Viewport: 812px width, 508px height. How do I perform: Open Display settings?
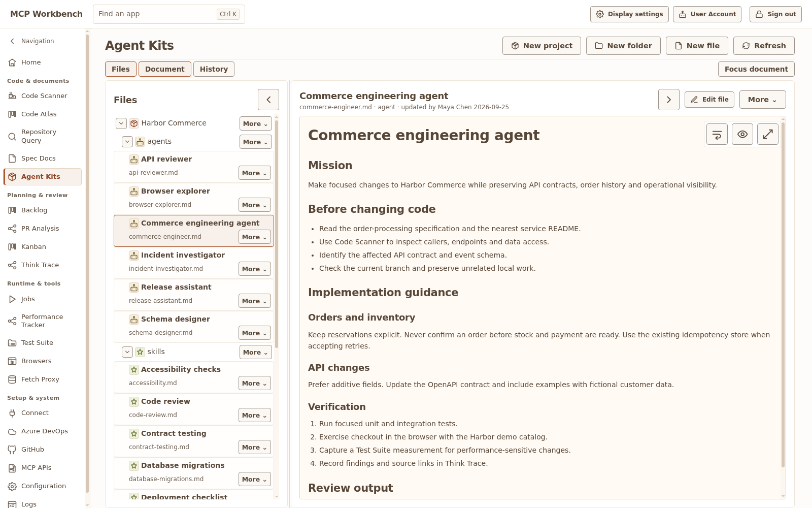pos(629,14)
